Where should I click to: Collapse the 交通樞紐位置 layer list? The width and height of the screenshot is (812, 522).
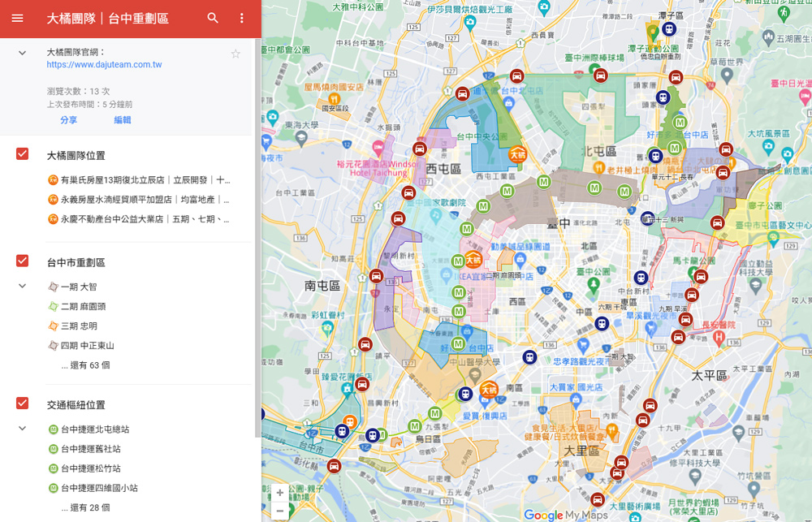tap(22, 429)
